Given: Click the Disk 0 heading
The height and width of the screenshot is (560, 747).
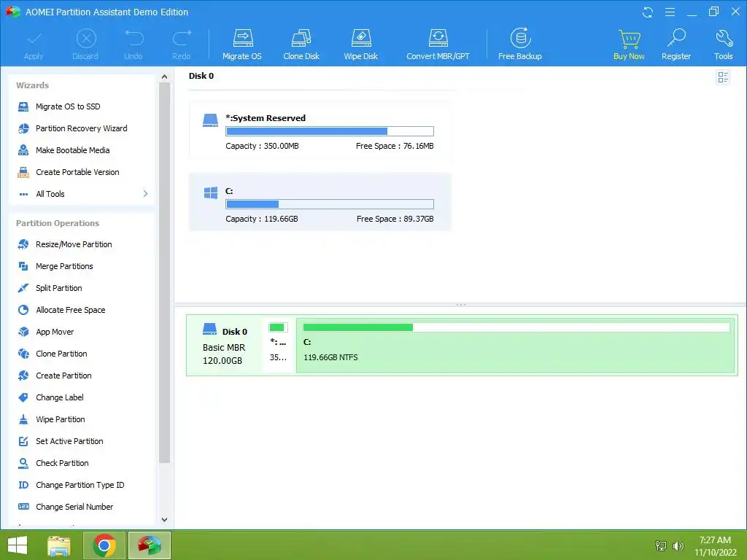Looking at the screenshot, I should click(x=201, y=76).
